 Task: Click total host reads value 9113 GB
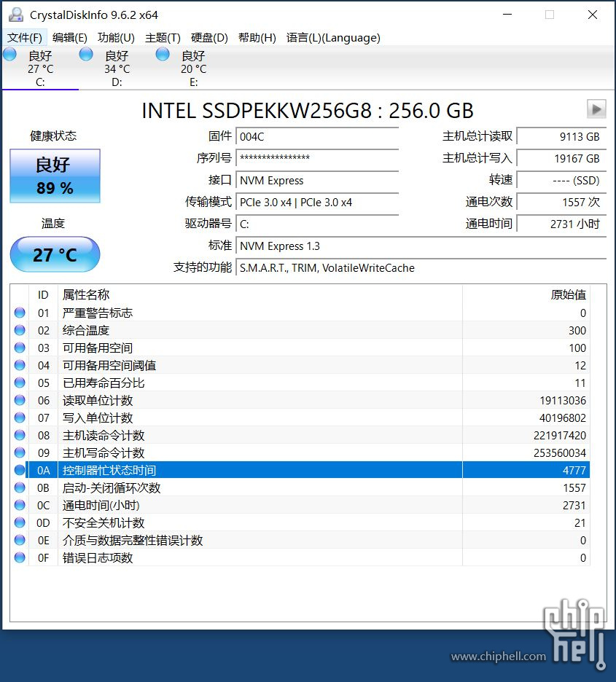pyautogui.click(x=561, y=136)
